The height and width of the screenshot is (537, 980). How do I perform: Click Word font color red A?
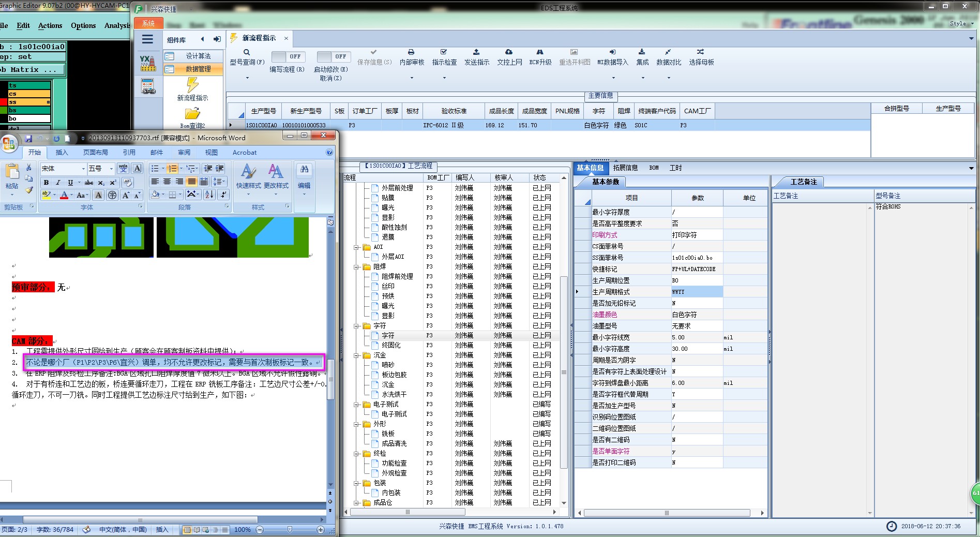click(x=64, y=195)
